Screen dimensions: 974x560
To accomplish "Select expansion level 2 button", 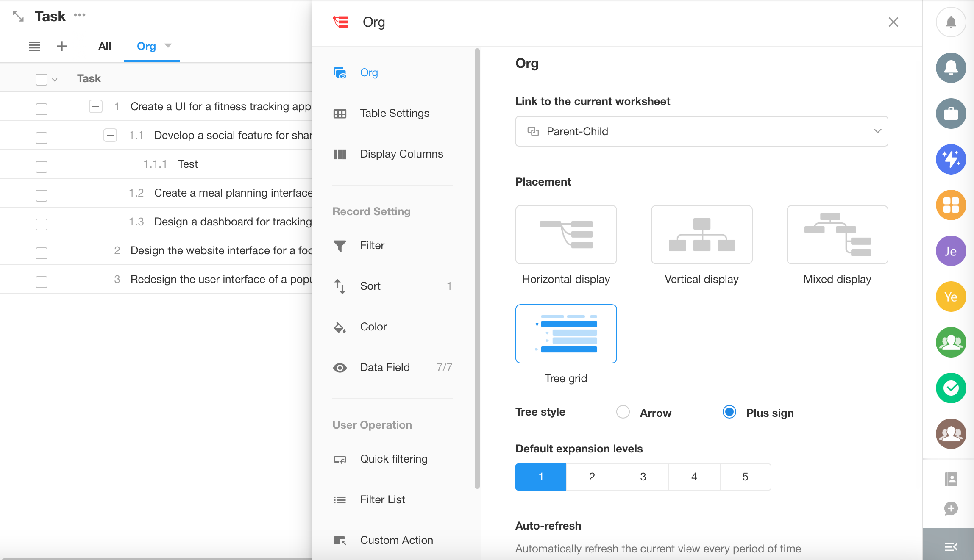I will pos(591,477).
